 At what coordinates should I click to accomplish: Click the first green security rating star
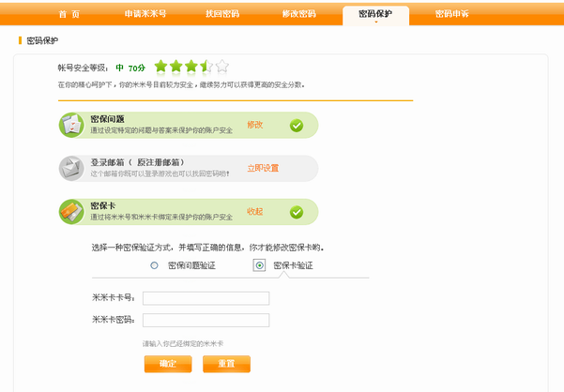pos(160,67)
